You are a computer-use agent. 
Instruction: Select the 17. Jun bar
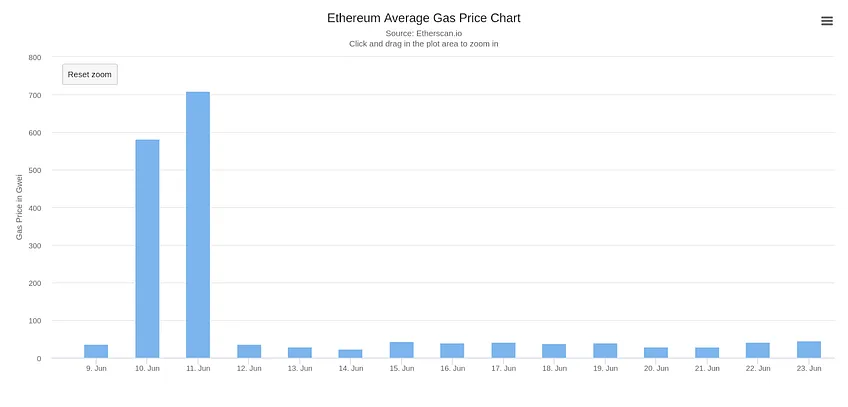[504, 350]
